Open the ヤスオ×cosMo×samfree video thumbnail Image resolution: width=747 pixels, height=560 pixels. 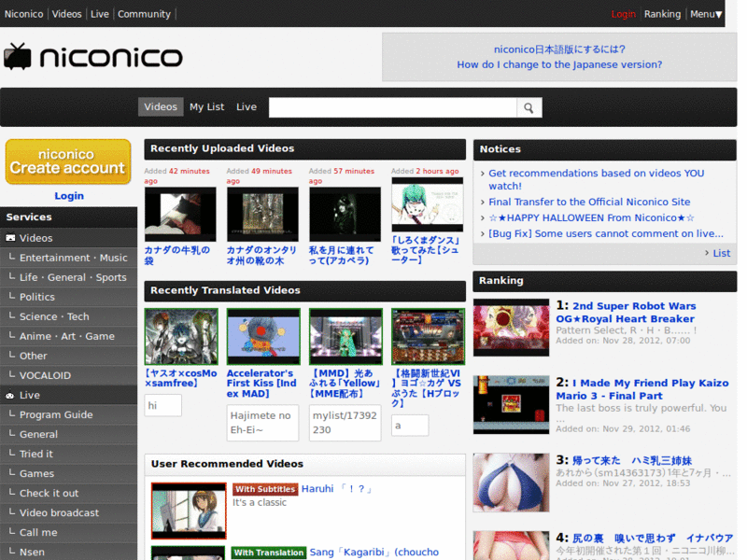click(181, 336)
